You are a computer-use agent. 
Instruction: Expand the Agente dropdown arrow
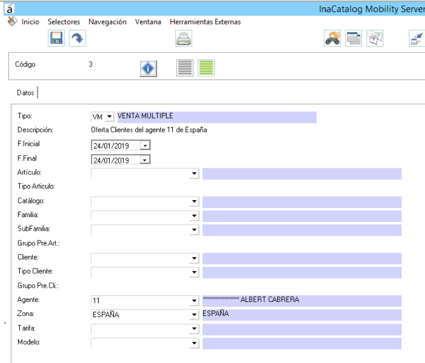point(194,301)
